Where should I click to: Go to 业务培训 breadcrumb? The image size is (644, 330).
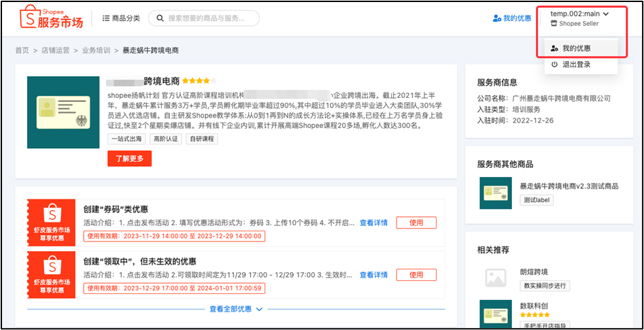(x=96, y=50)
